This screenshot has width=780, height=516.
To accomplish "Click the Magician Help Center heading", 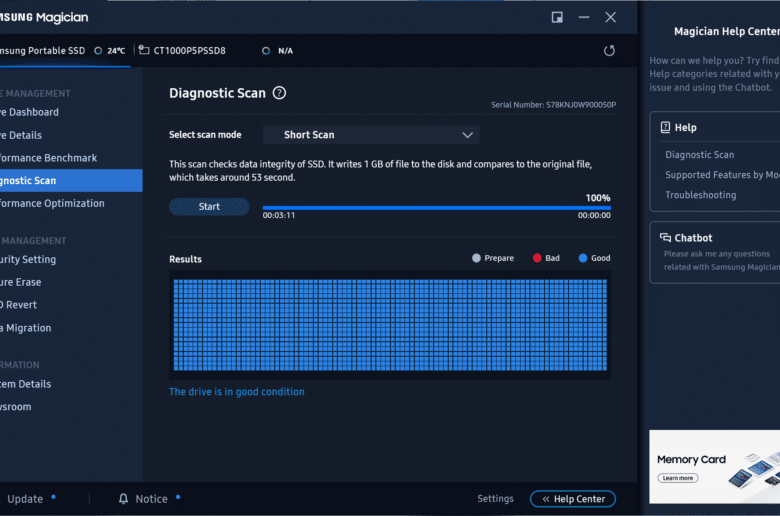I will click(x=727, y=31).
